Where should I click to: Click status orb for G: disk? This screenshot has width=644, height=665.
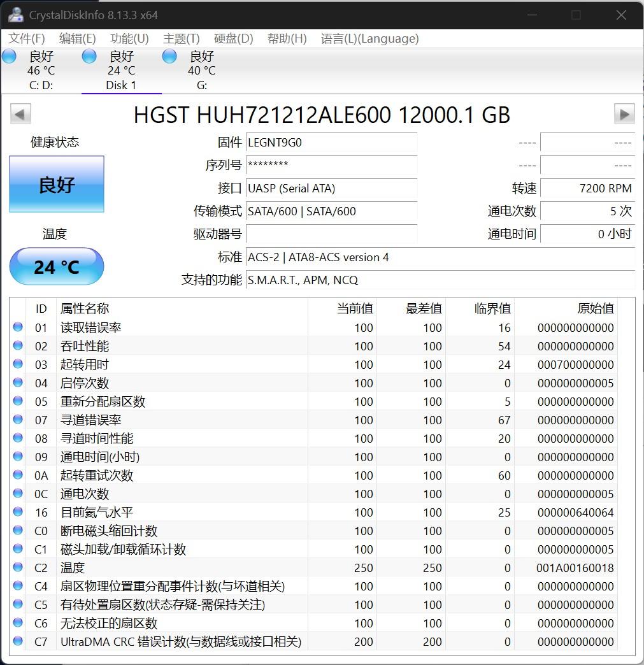(x=169, y=56)
